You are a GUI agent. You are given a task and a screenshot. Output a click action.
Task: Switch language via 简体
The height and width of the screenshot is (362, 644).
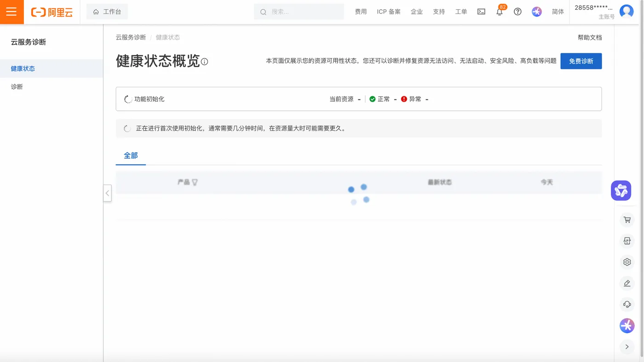558,12
